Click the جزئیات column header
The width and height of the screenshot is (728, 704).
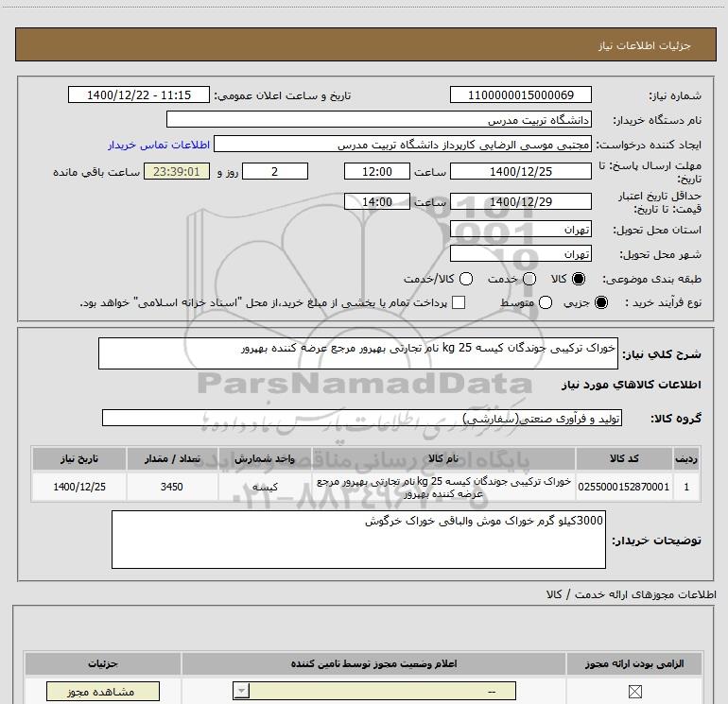click(103, 663)
